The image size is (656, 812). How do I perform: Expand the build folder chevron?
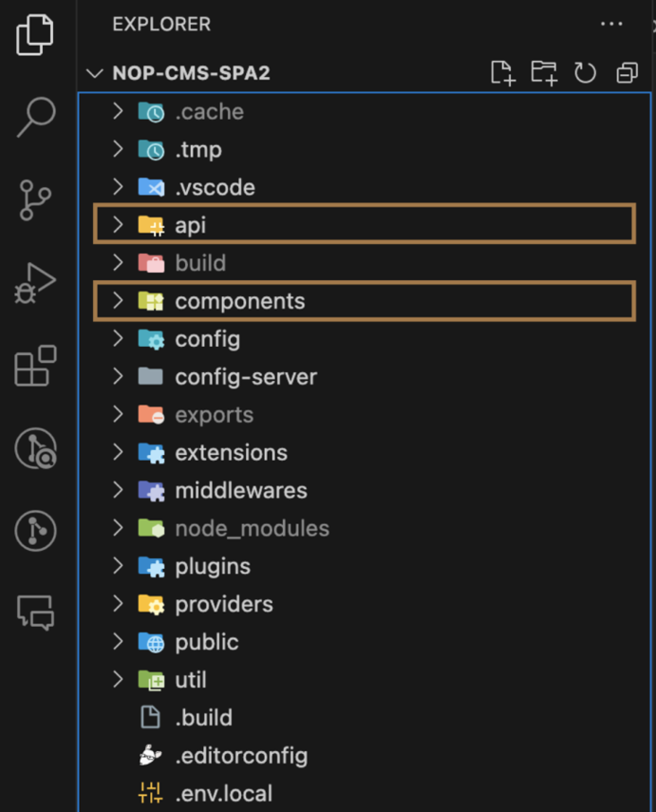(x=118, y=262)
